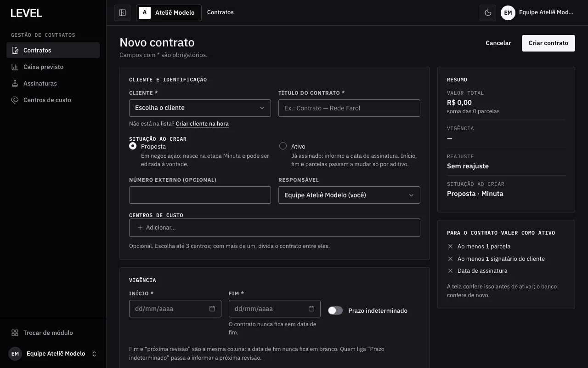The width and height of the screenshot is (588, 368).
Task: Go to Caixa previsto in the sidebar
Action: pos(53,67)
